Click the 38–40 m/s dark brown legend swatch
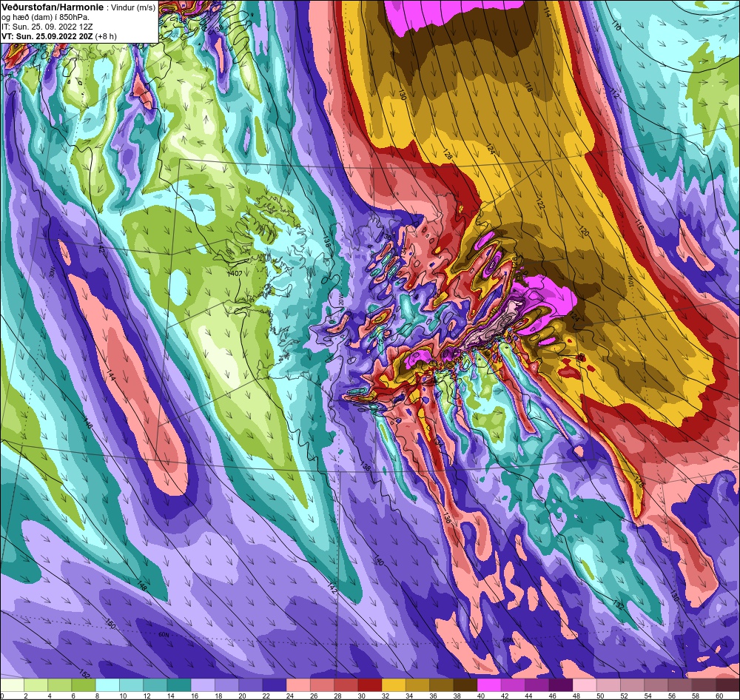Viewport: 740px width, 700px height. [465, 685]
